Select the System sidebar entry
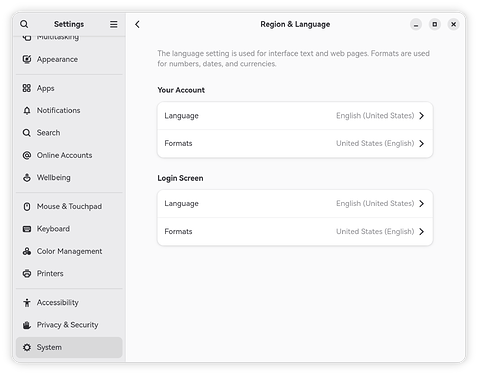477x375 pixels. [x=69, y=347]
